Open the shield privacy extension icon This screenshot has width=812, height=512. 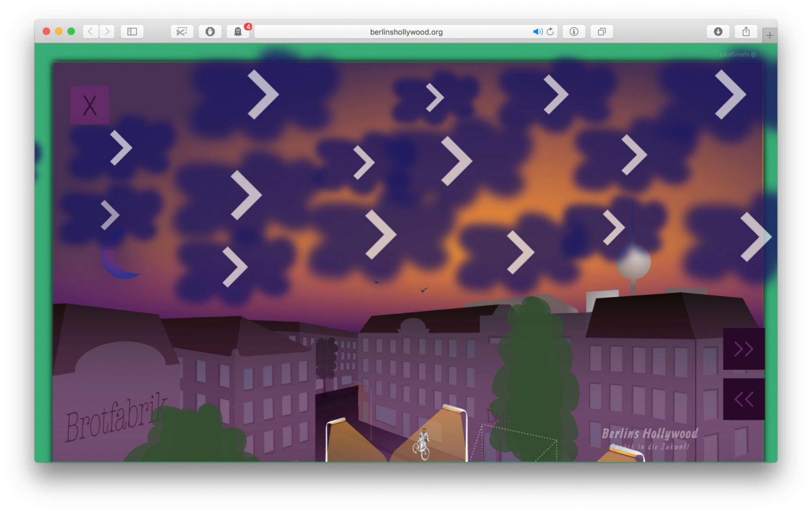pyautogui.click(x=210, y=32)
